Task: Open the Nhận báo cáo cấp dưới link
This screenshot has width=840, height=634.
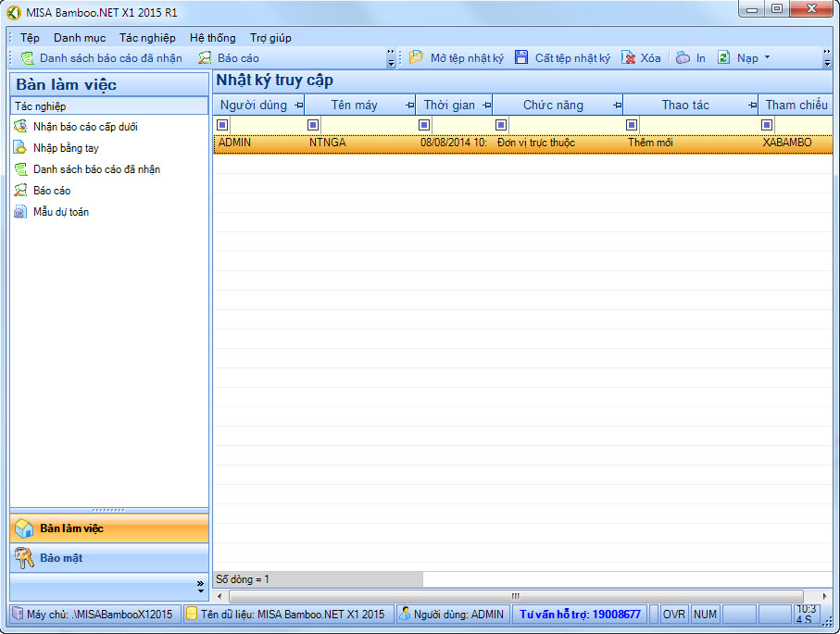Action: coord(85,127)
